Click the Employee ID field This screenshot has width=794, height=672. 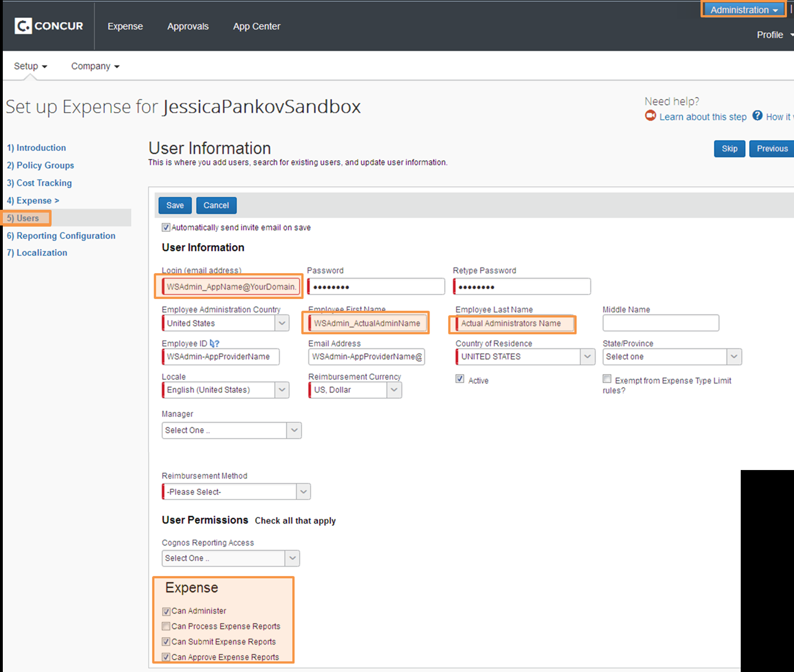pos(220,357)
